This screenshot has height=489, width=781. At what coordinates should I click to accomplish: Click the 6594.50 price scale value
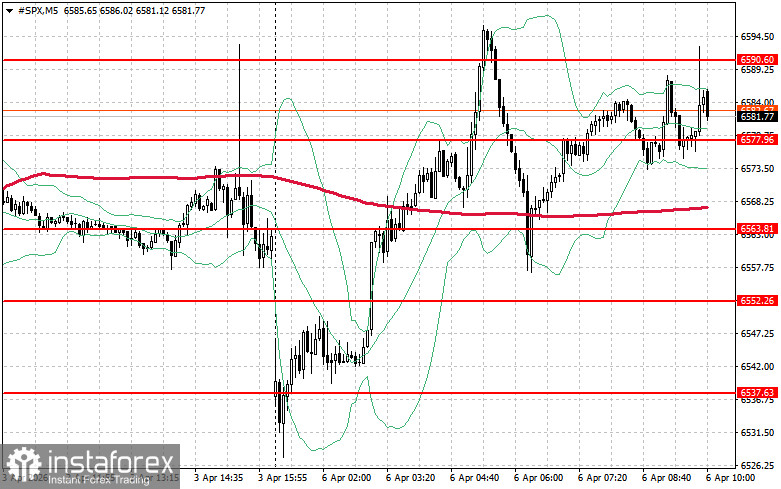(757, 37)
